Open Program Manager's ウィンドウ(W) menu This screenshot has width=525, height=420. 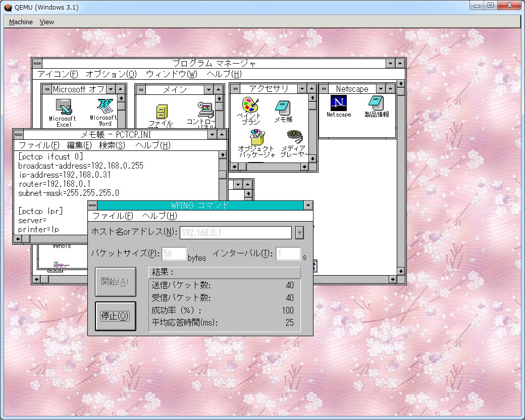coord(172,74)
